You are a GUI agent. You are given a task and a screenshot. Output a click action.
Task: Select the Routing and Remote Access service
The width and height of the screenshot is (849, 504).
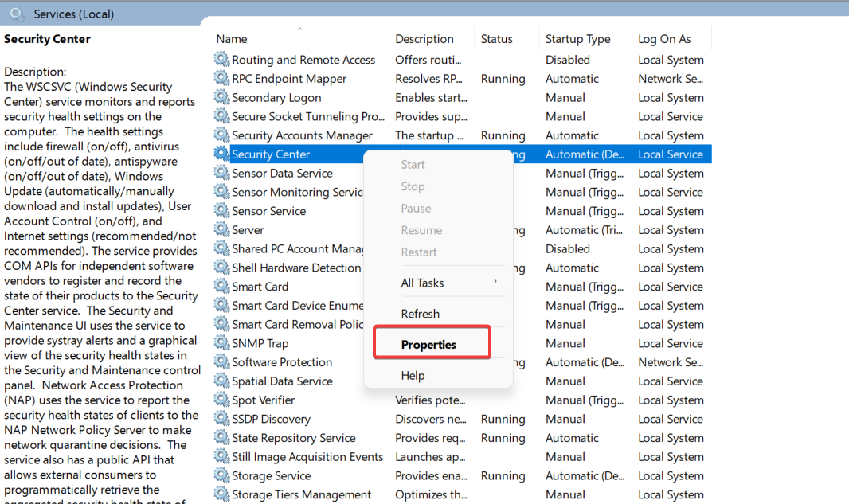[303, 60]
